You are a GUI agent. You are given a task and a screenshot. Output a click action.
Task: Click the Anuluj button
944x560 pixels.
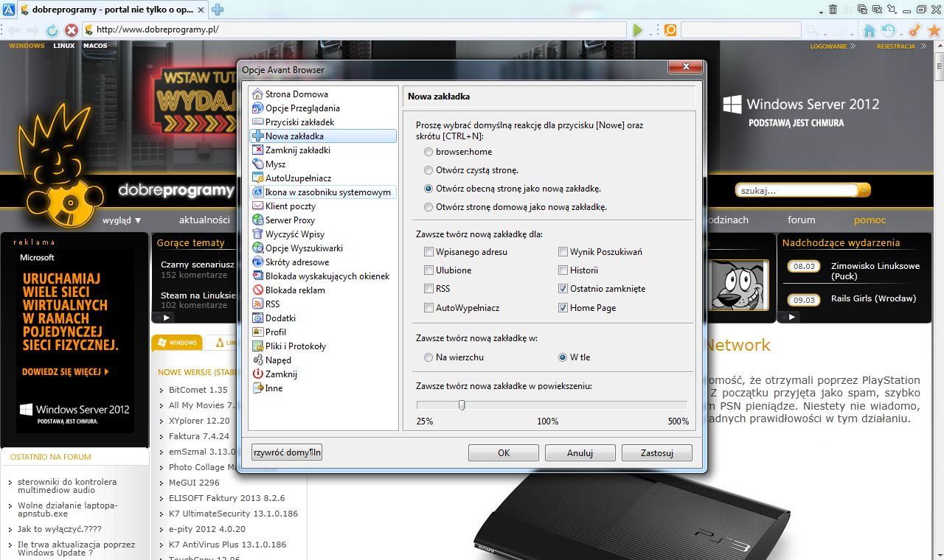click(580, 453)
